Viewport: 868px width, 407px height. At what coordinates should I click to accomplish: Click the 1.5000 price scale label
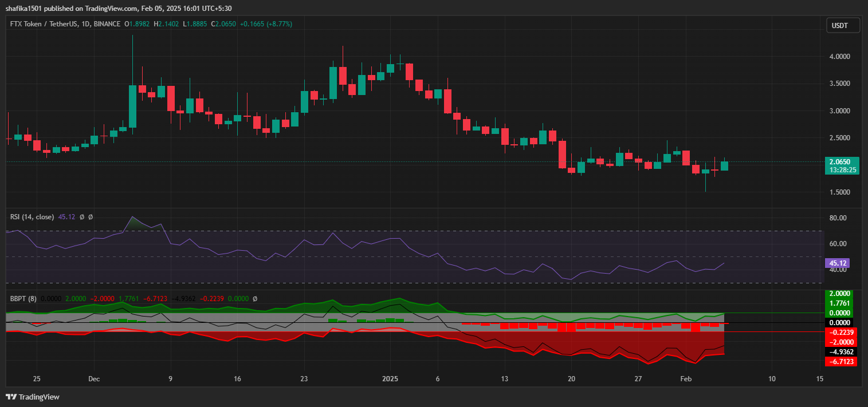click(x=840, y=192)
